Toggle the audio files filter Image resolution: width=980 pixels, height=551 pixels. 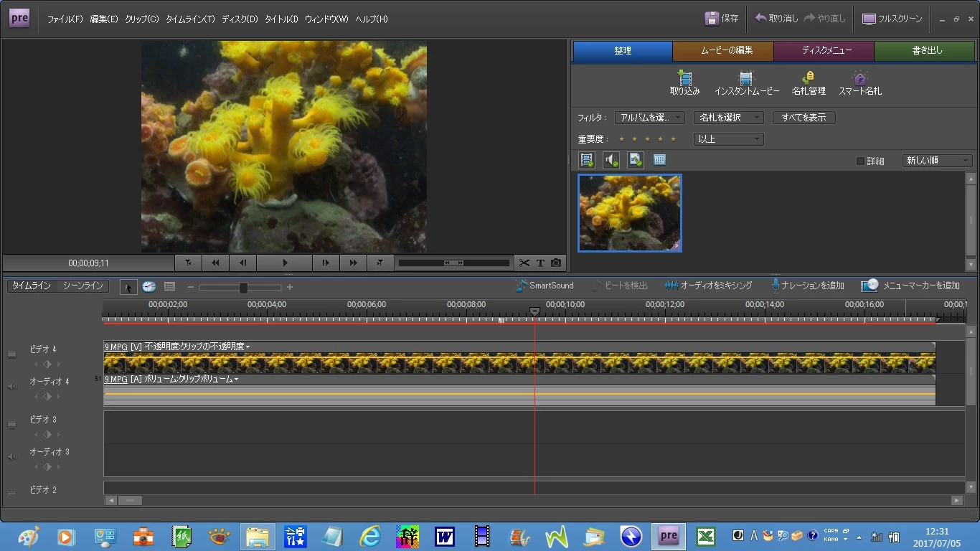[611, 160]
